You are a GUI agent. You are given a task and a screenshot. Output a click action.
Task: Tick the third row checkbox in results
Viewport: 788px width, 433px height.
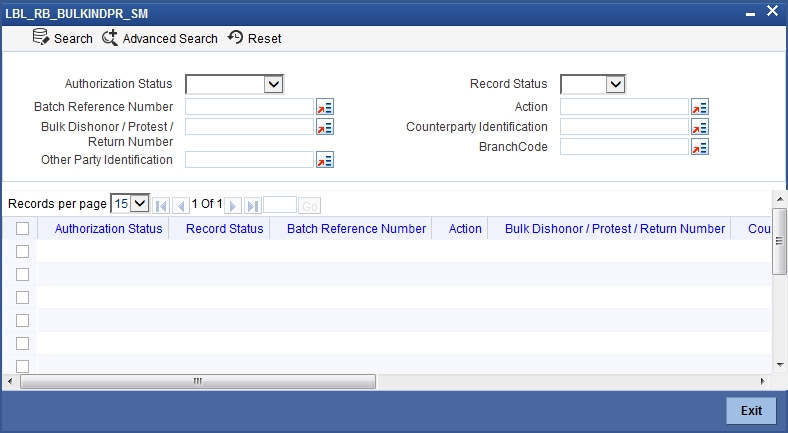[x=22, y=297]
